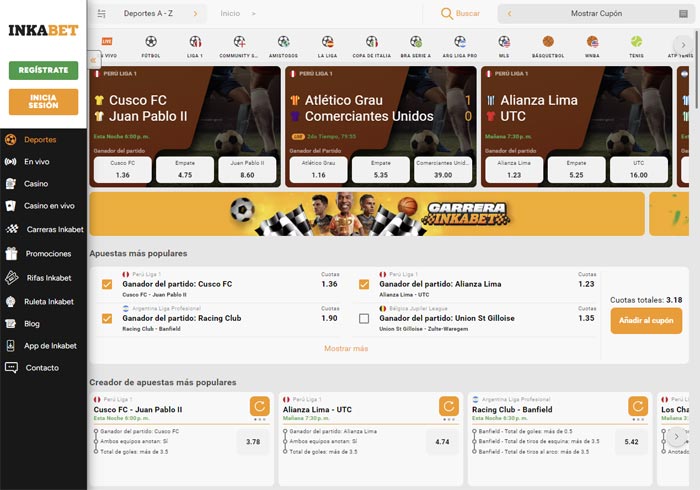This screenshot has height=490, width=700.
Task: Click the coupon list icon in Mostrar Cupón
Action: (x=683, y=14)
